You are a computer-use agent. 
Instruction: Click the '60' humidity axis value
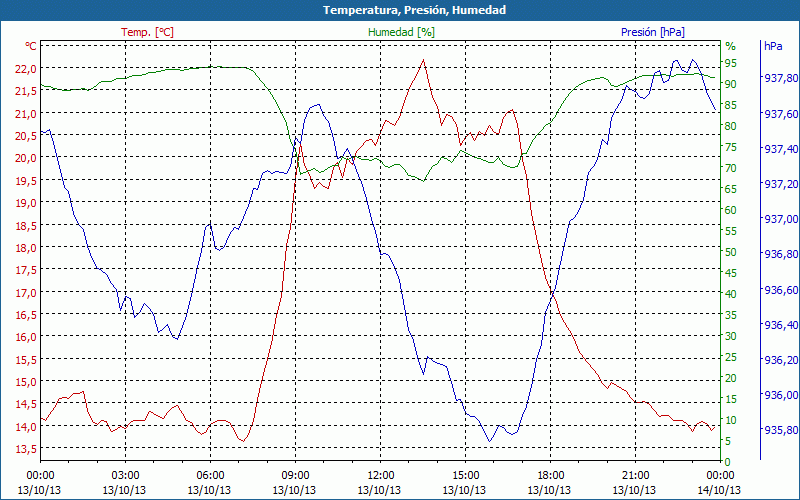coord(731,210)
